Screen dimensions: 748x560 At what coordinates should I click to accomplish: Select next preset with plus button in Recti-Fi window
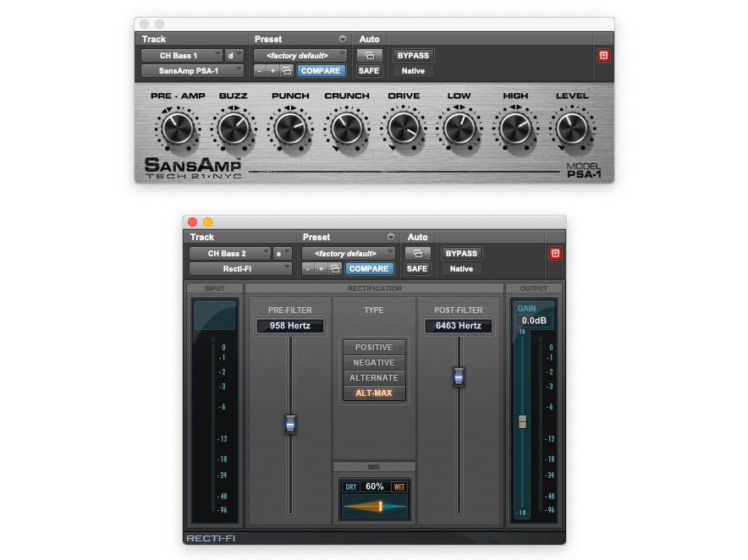pos(321,268)
